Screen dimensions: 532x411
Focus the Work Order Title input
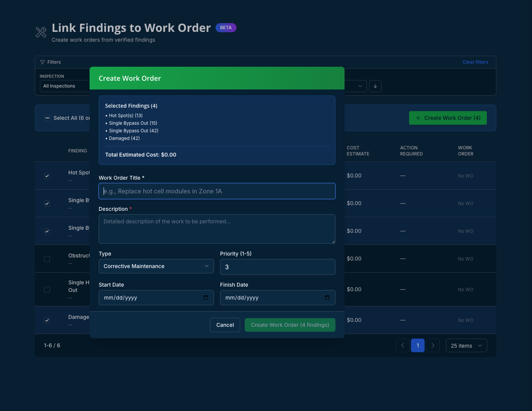[217, 191]
